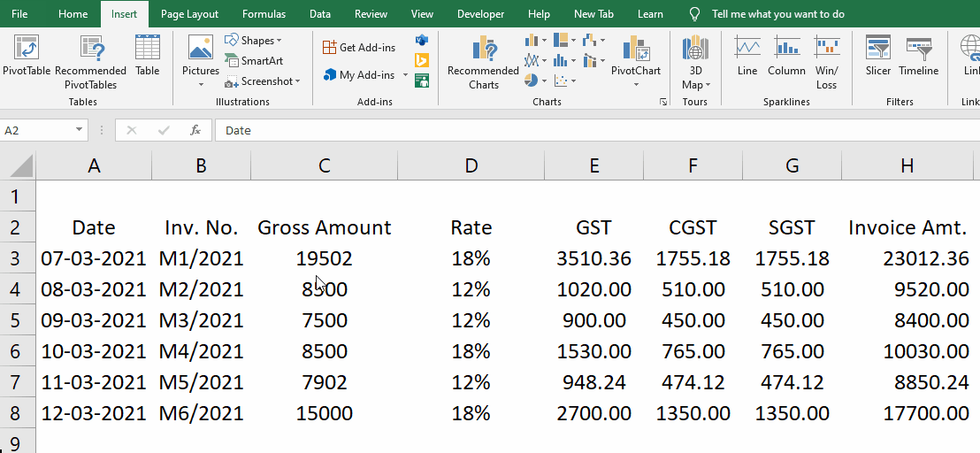Click the formula bar showing Date

[x=597, y=130]
